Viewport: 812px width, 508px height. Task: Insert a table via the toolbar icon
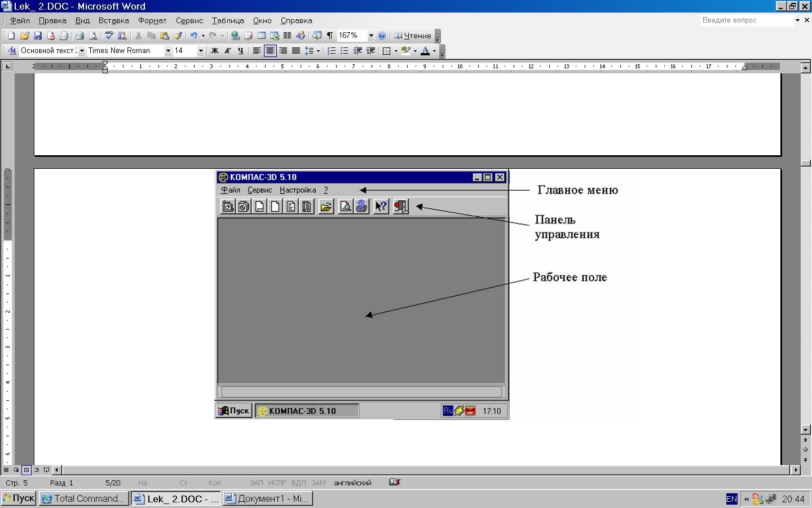click(x=262, y=36)
